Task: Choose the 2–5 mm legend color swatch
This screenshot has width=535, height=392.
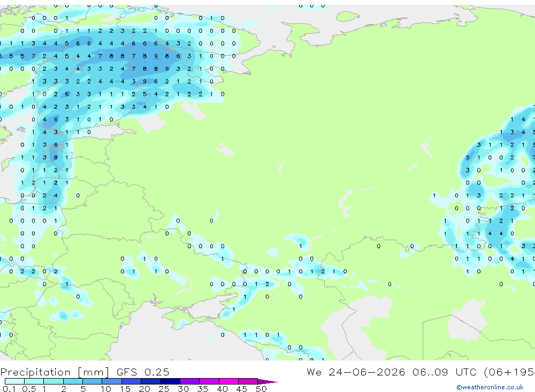Action: click(73, 381)
